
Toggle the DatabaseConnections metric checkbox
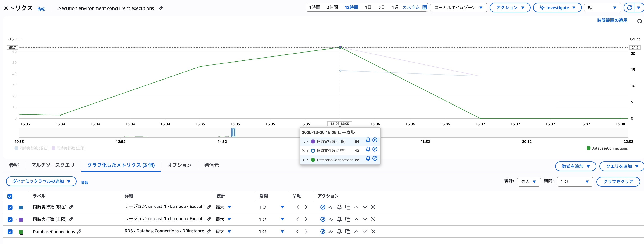point(10,232)
